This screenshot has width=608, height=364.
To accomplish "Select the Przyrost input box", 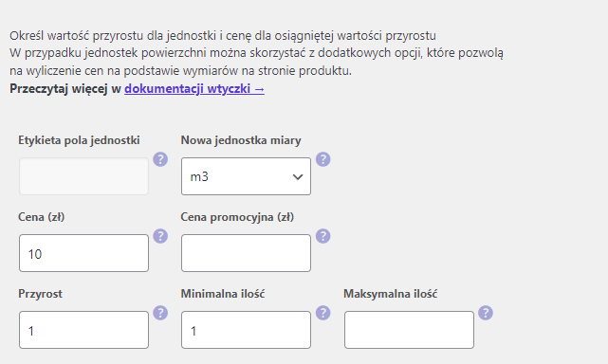I will [x=83, y=330].
